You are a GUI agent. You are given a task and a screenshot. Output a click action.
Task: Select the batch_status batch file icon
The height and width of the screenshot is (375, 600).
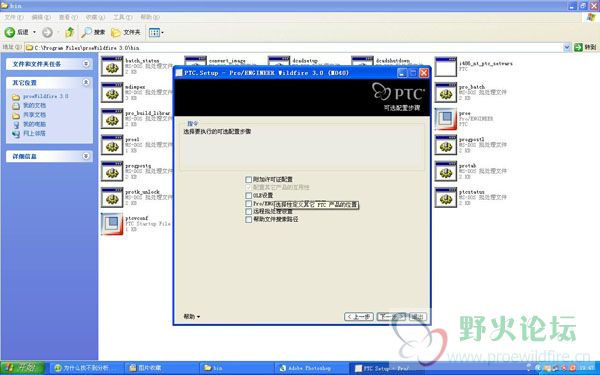click(112, 67)
